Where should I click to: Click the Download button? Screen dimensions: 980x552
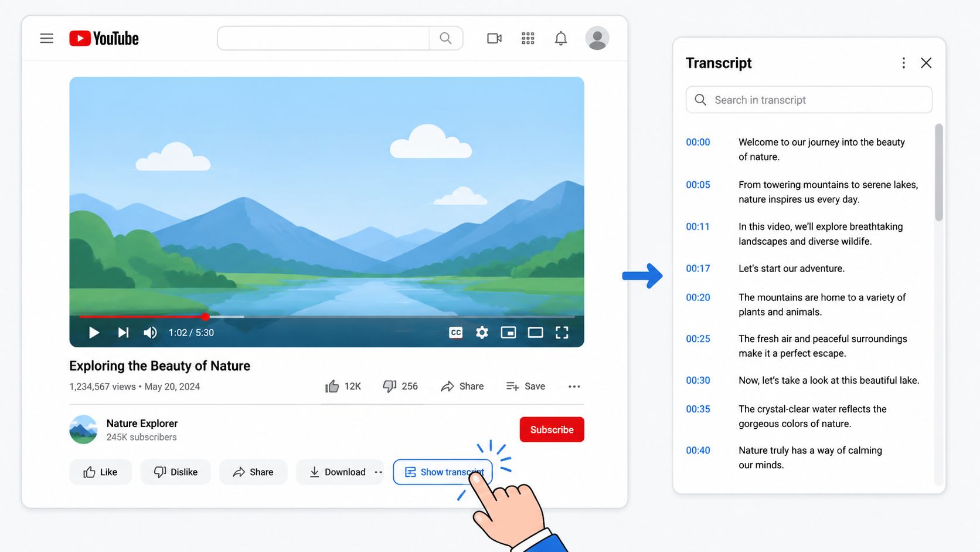338,472
